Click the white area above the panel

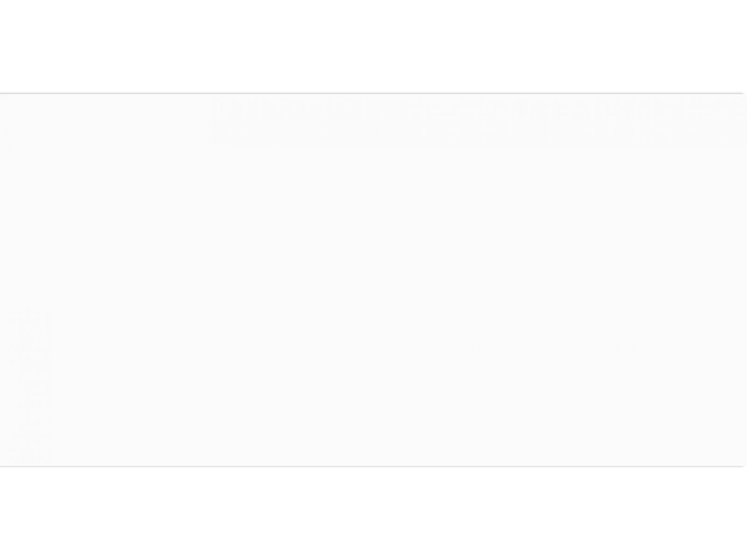click(373, 46)
